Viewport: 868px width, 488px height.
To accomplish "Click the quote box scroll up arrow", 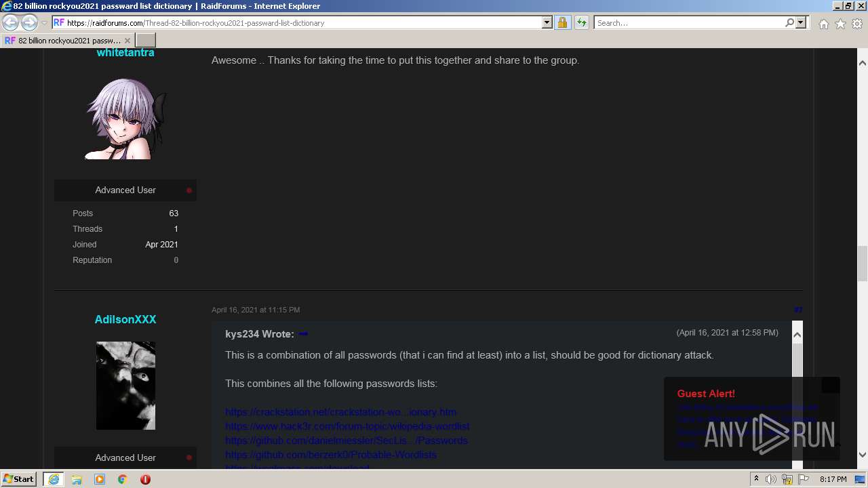I will (797, 334).
